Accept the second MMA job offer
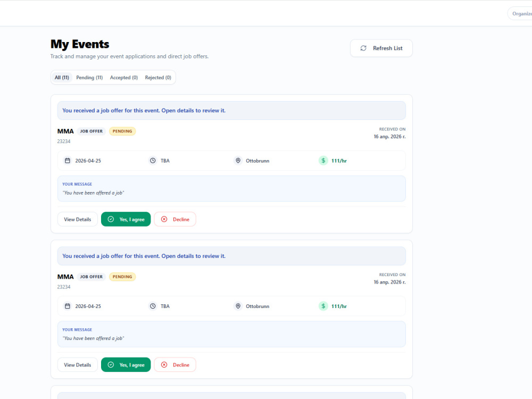Viewport: 532px width, 399px height. [x=126, y=365]
